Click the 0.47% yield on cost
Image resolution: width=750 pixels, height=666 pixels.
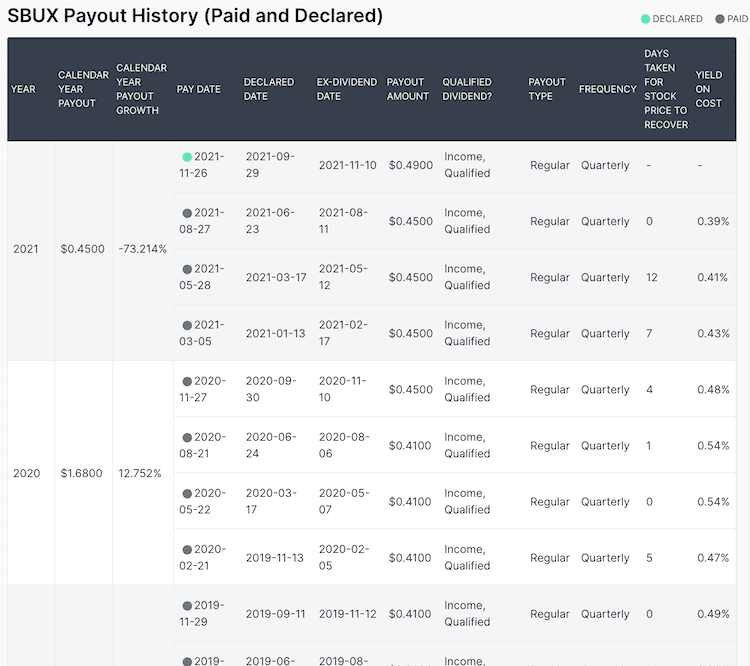(713, 558)
